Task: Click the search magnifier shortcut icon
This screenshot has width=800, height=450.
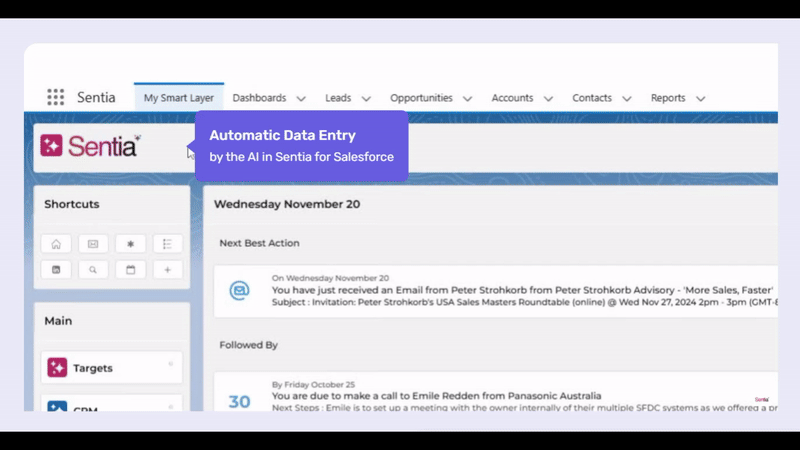Action: coord(93,269)
